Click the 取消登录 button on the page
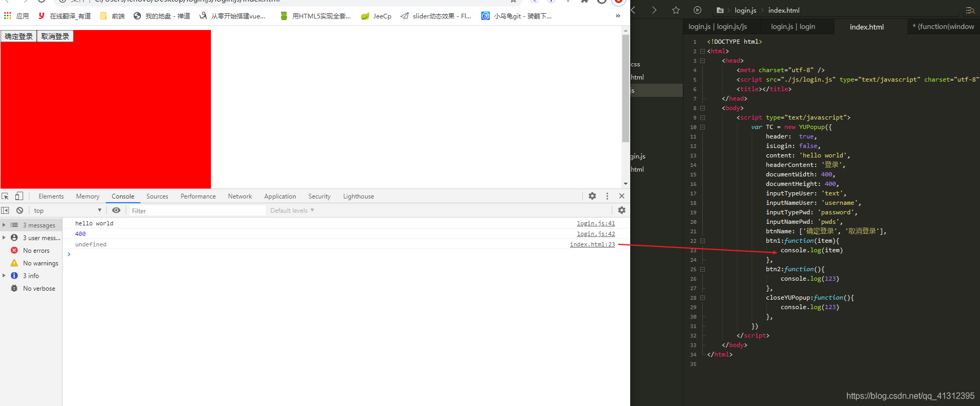 [55, 36]
